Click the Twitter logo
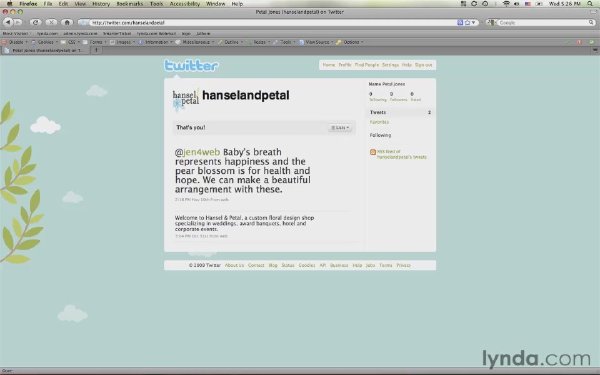 [191, 65]
